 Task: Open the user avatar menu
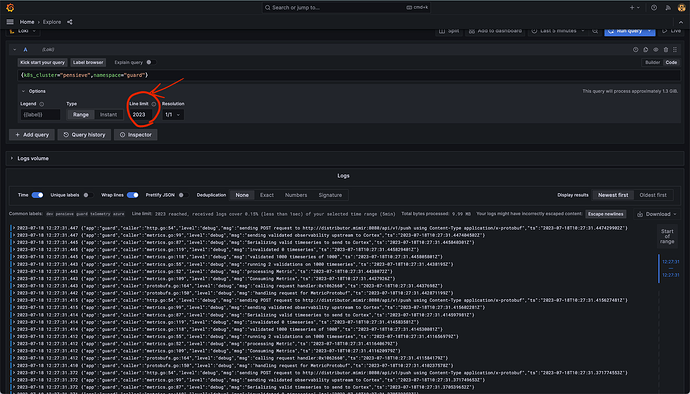click(682, 7)
